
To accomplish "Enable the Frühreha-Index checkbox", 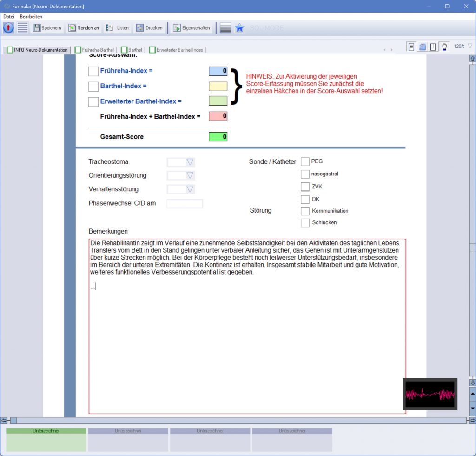I will [x=93, y=71].
